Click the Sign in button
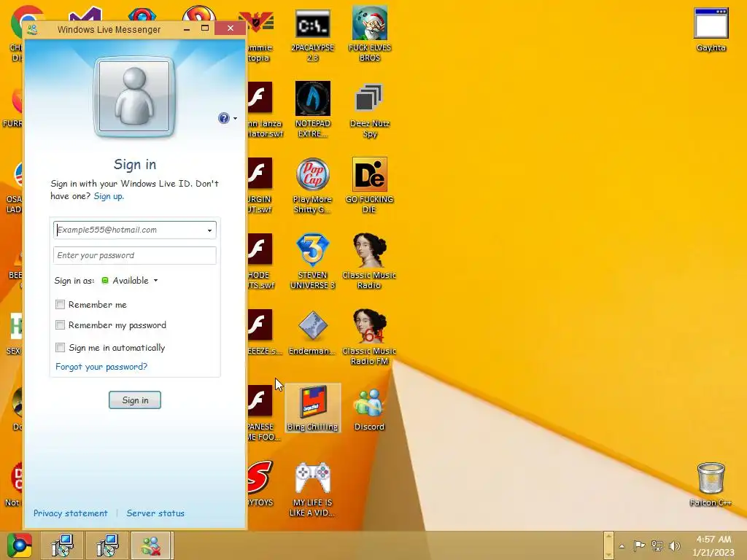The height and width of the screenshot is (560, 747). (x=135, y=400)
